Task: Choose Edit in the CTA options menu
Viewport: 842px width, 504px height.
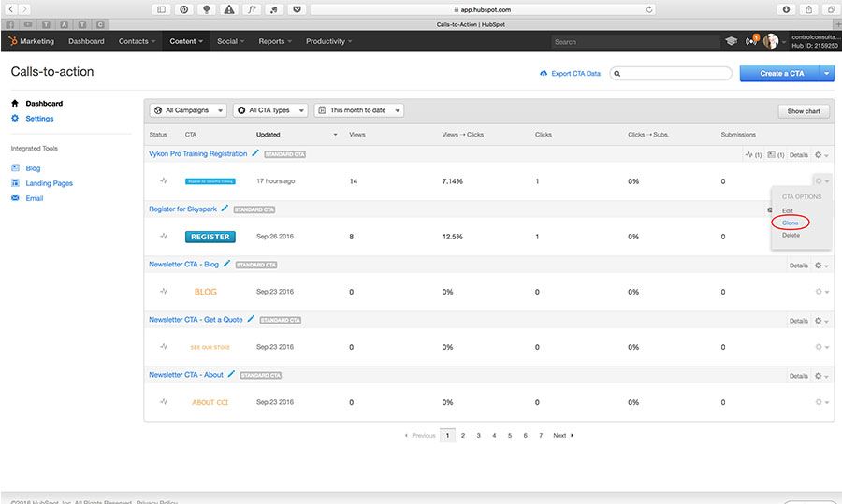Action: click(x=787, y=210)
